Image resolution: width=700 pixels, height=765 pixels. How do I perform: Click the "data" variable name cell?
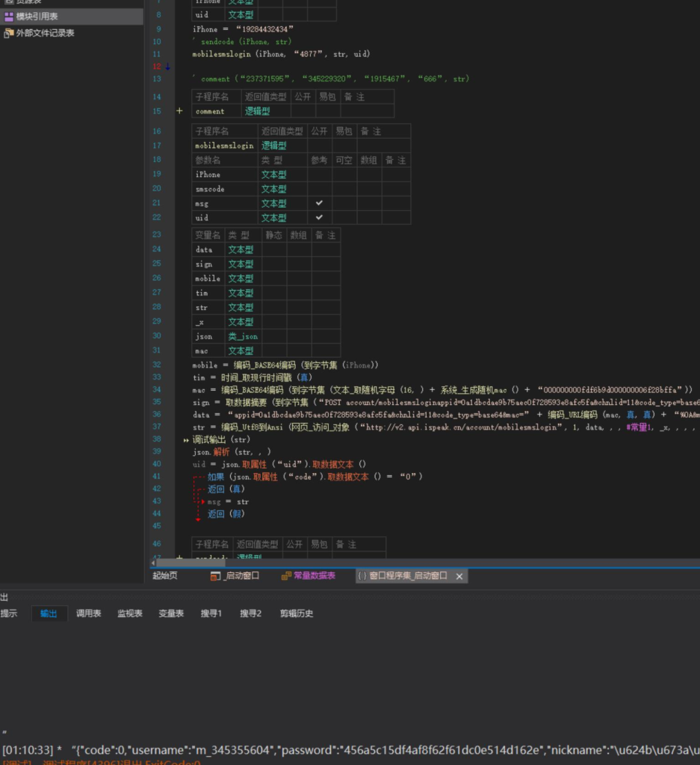click(x=208, y=250)
